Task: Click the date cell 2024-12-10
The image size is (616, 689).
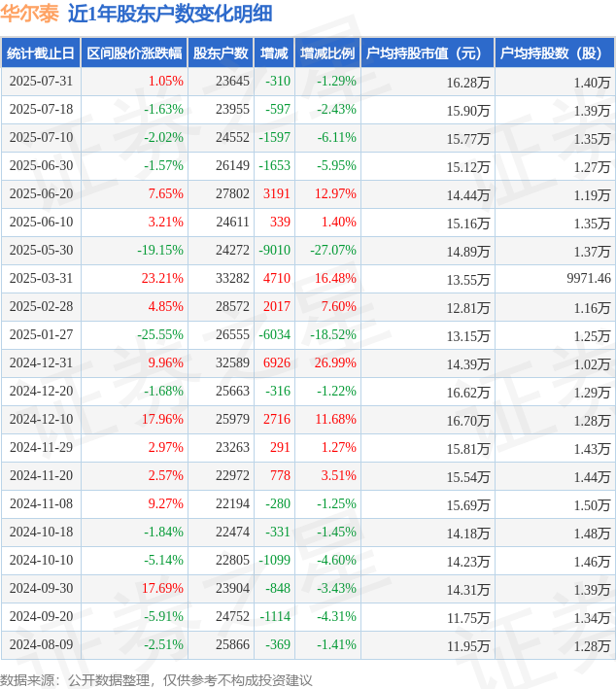Action: (x=41, y=419)
